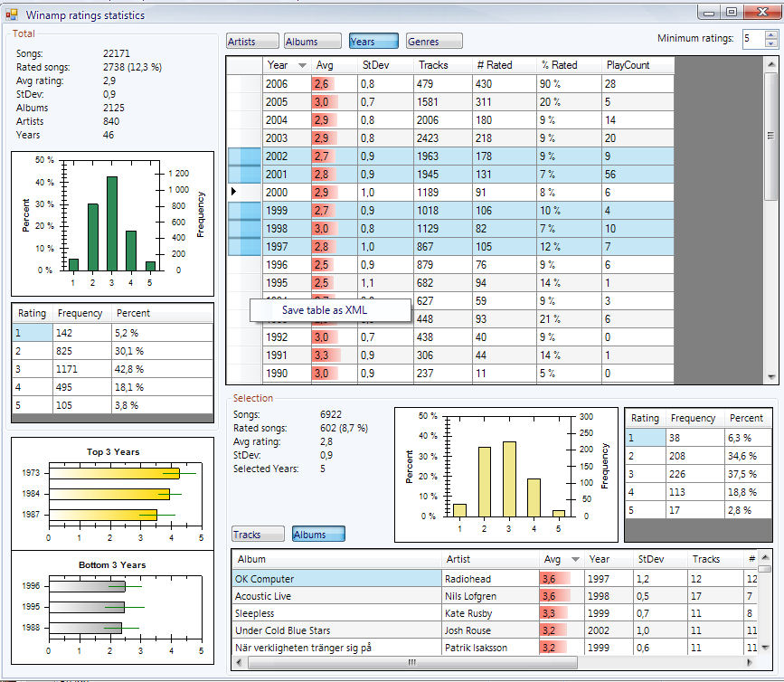The height and width of the screenshot is (682, 784).
Task: Switch to the Albums view beside Artists
Action: tap(313, 41)
